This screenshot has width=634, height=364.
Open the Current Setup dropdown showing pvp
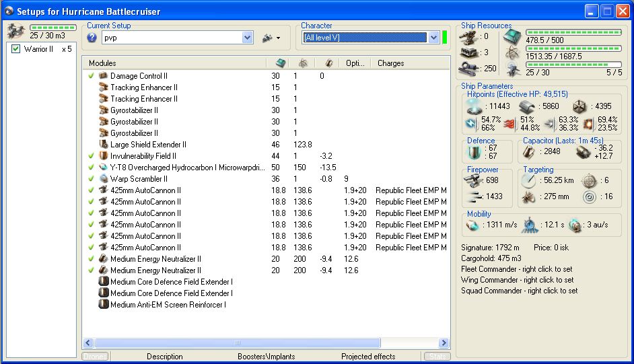(247, 38)
